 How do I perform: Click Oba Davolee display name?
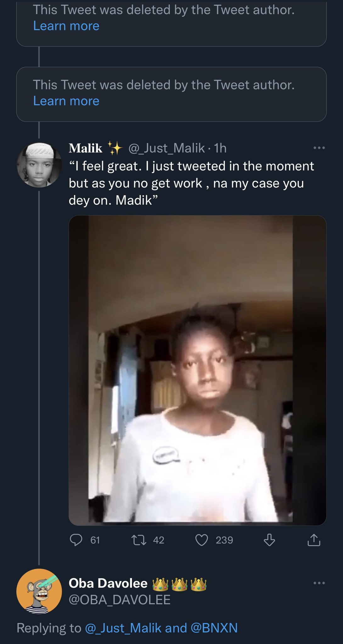coord(108,583)
